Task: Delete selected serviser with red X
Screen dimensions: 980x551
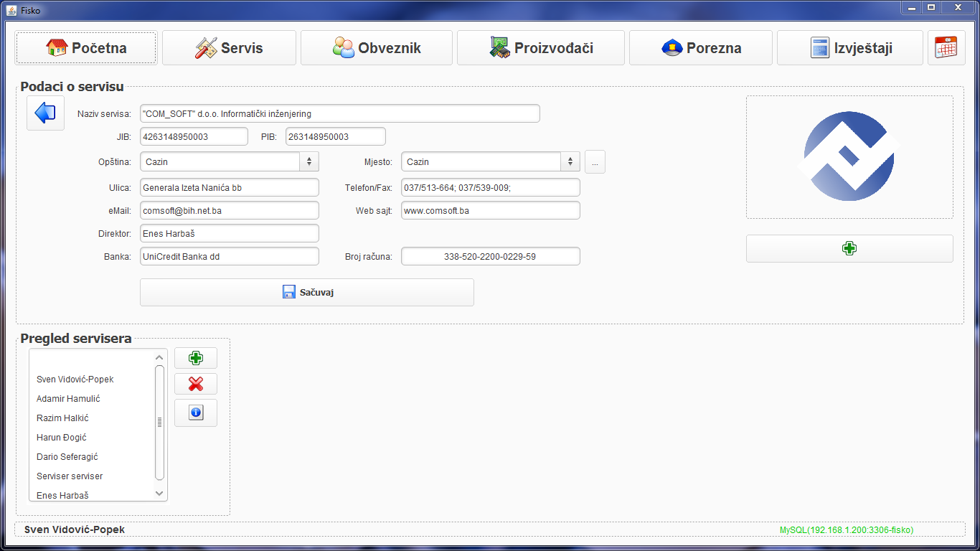Action: click(195, 384)
